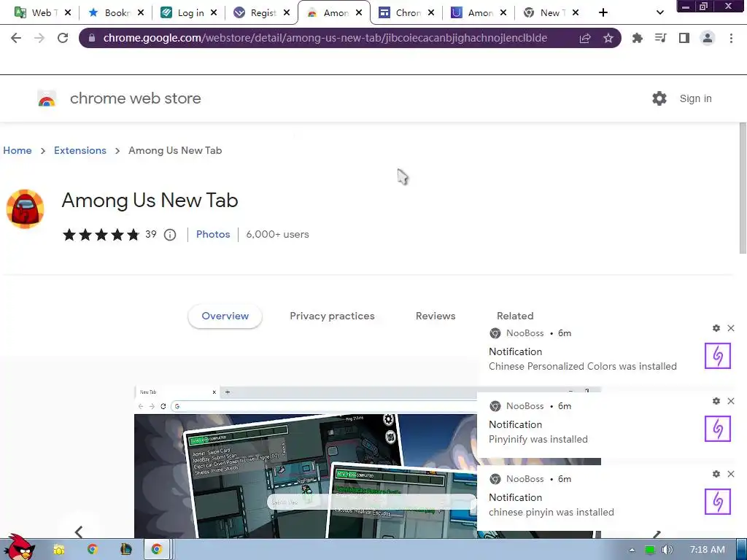Image resolution: width=747 pixels, height=560 pixels.
Task: Go to Home breadcrumb
Action: tap(18, 150)
